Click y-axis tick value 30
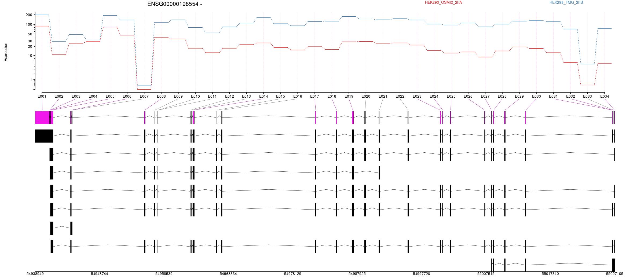644x279 pixels. (30, 41)
